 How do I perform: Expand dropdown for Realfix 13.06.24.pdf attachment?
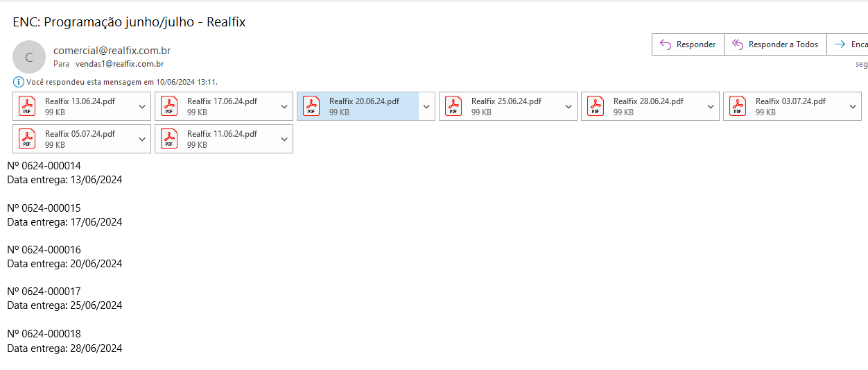(x=142, y=106)
